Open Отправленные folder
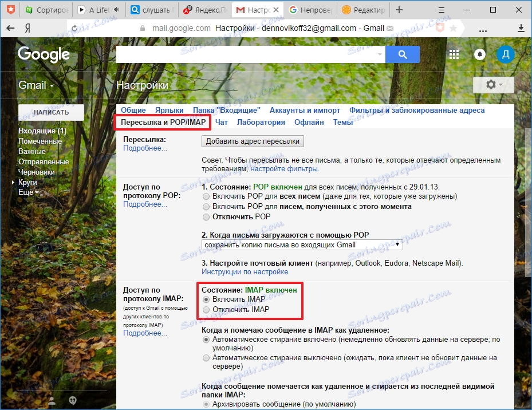This screenshot has height=410, width=532. coord(44,161)
